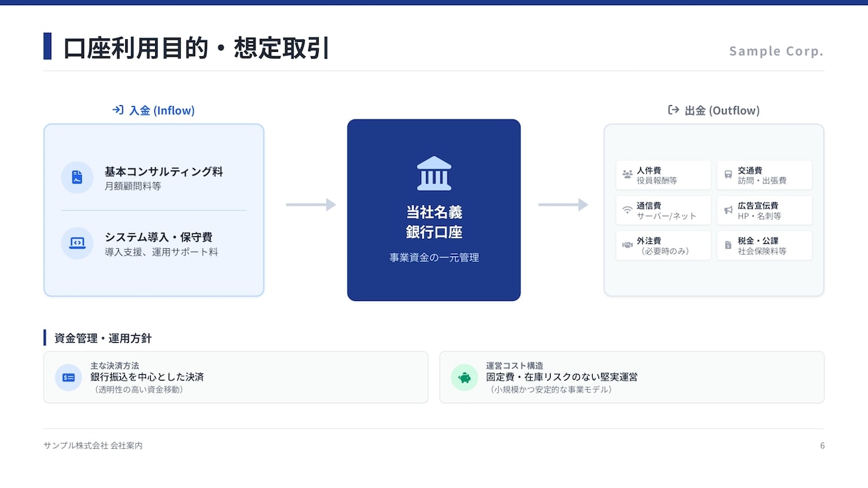Click the page number 6

point(822,445)
